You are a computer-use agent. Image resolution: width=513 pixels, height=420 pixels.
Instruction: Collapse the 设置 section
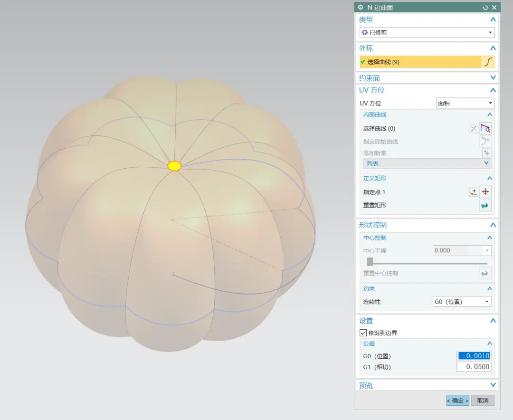click(493, 321)
